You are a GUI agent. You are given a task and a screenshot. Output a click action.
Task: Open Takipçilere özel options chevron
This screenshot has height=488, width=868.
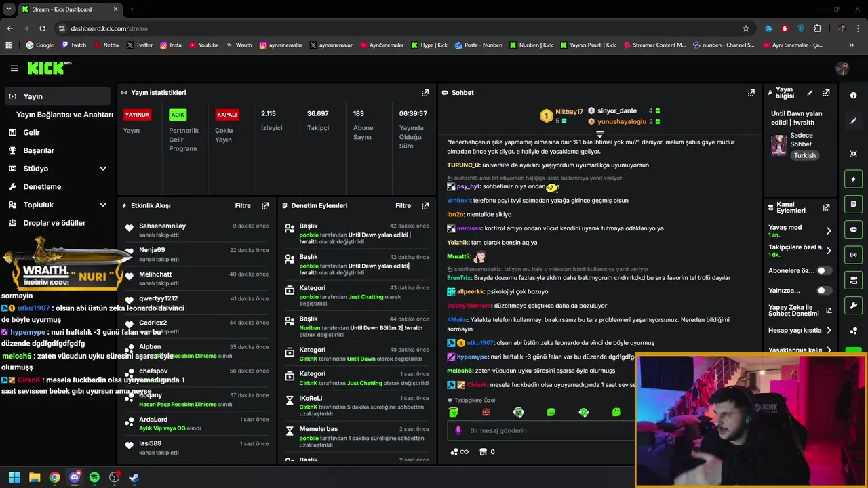(828, 251)
